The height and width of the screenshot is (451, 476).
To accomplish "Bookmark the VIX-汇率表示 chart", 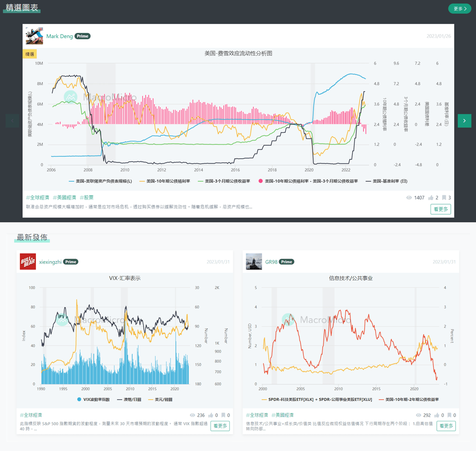I will pos(223,415).
